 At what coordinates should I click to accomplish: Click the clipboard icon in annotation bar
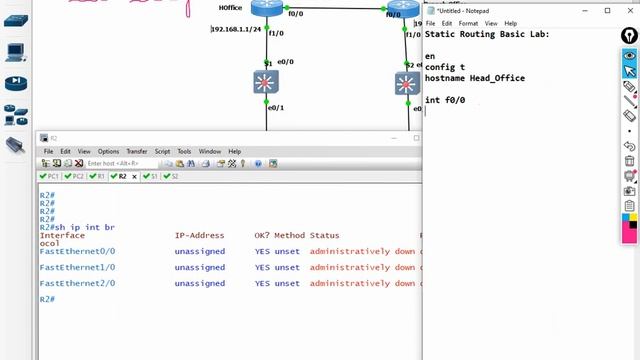(x=629, y=206)
